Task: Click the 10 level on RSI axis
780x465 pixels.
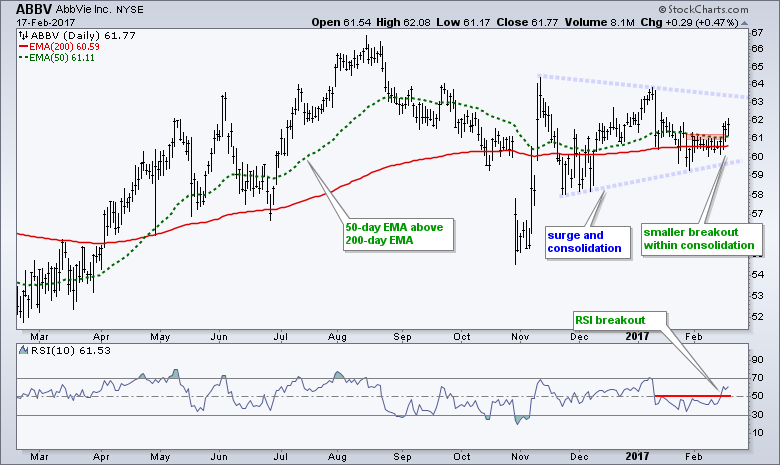Action: pyautogui.click(x=757, y=433)
